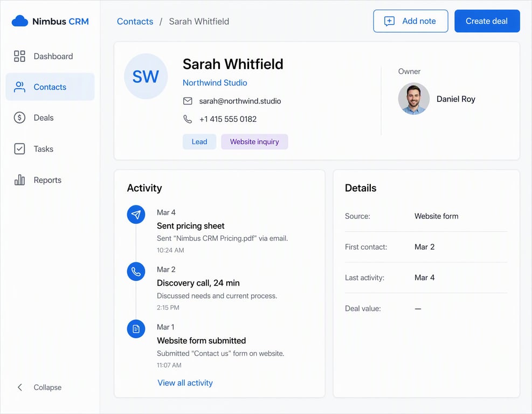Click the Contacts people icon in sidebar
Screen dimensions: 532x414
pos(19,87)
